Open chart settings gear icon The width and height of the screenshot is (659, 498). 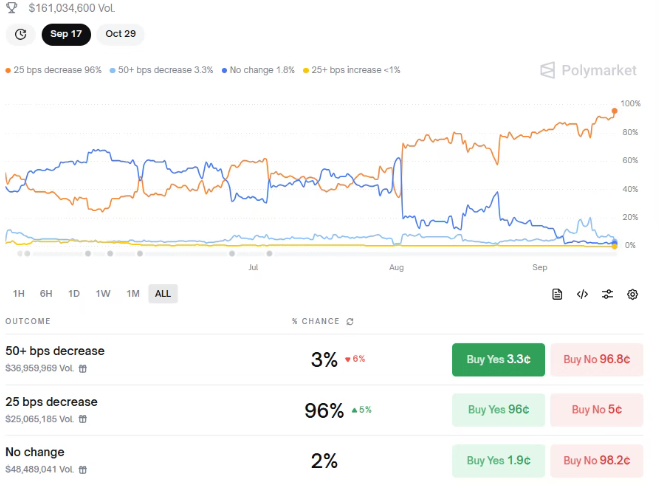632,294
